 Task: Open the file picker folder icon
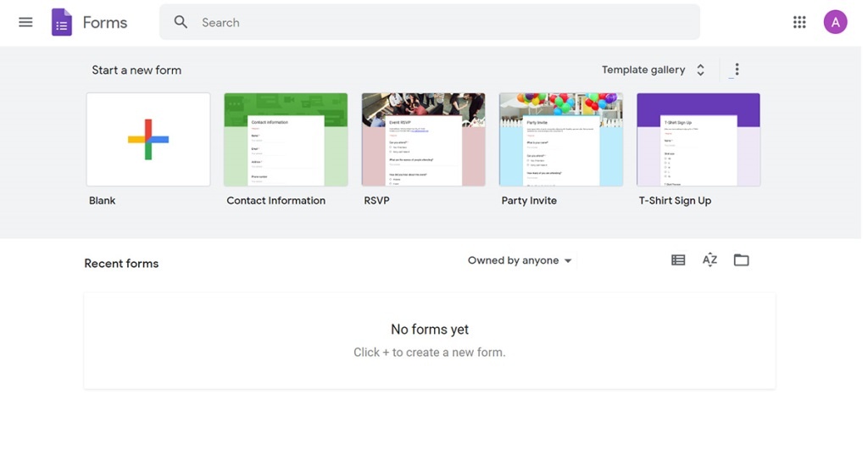tap(742, 260)
